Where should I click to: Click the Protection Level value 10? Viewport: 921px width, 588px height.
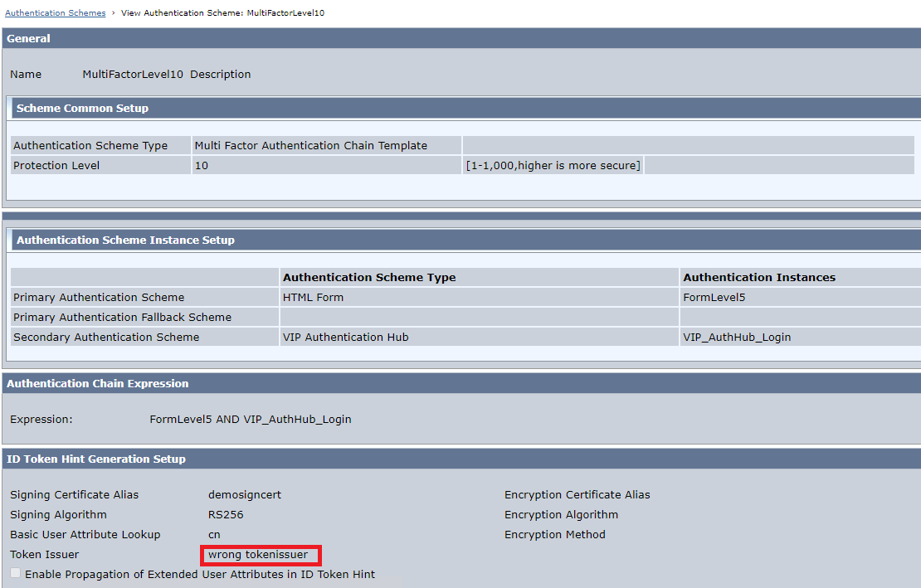click(202, 166)
